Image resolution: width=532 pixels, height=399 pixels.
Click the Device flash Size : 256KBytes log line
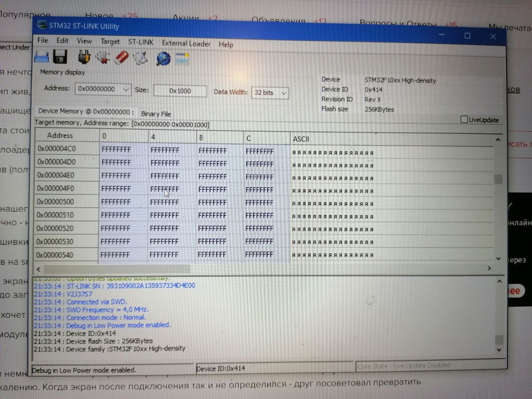click(x=93, y=341)
